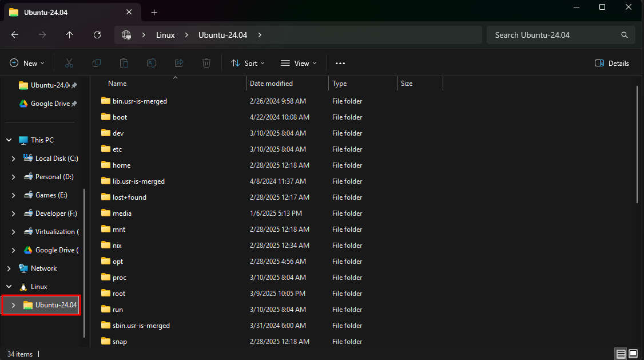Click the Cut scissors icon
644x360 pixels.
69,64
